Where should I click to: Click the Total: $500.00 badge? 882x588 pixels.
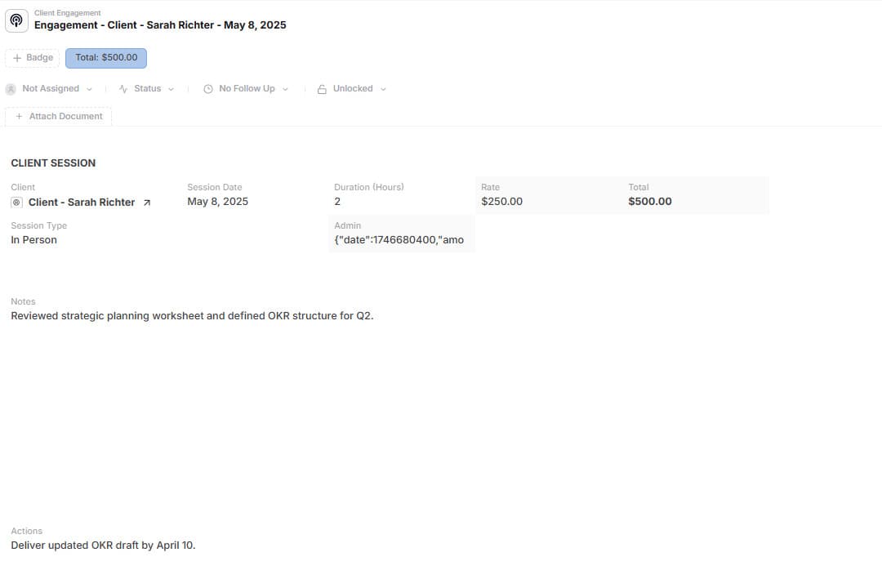coord(106,58)
